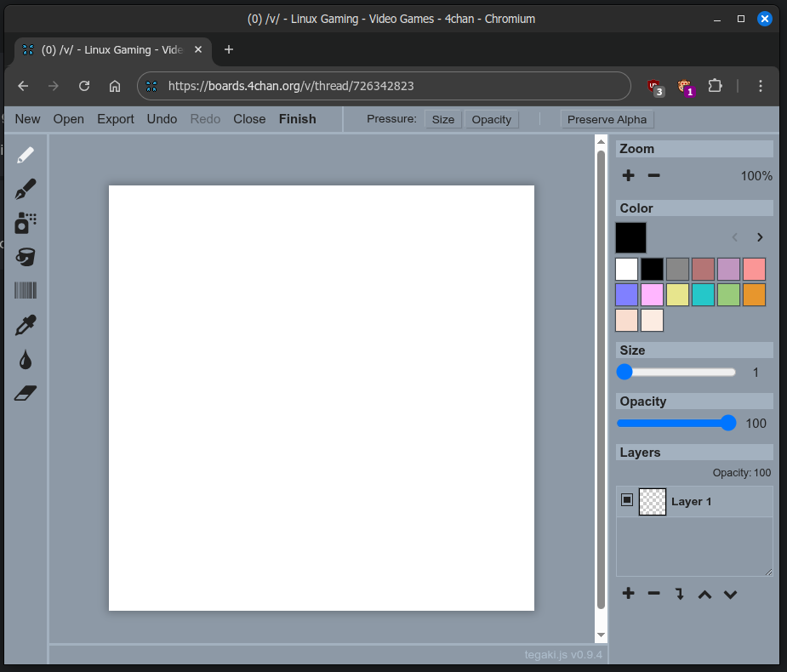This screenshot has height=672, width=787.
Task: Open the Export menu item
Action: click(x=116, y=119)
